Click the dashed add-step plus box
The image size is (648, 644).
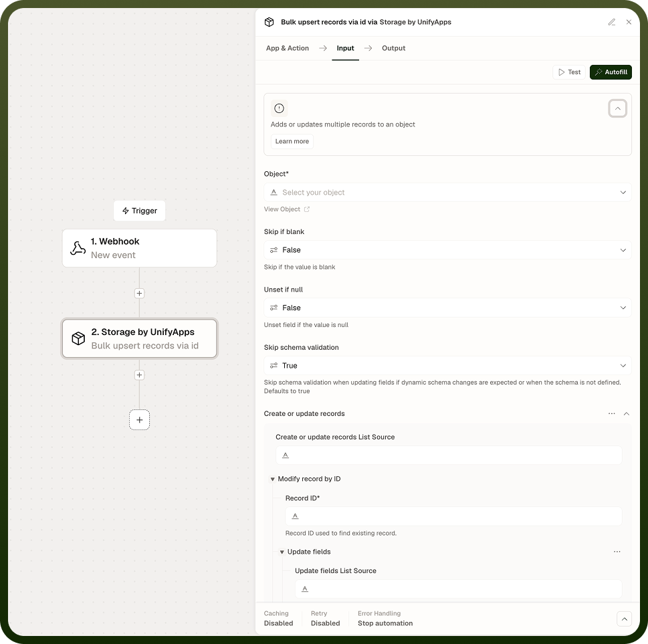pyautogui.click(x=139, y=419)
